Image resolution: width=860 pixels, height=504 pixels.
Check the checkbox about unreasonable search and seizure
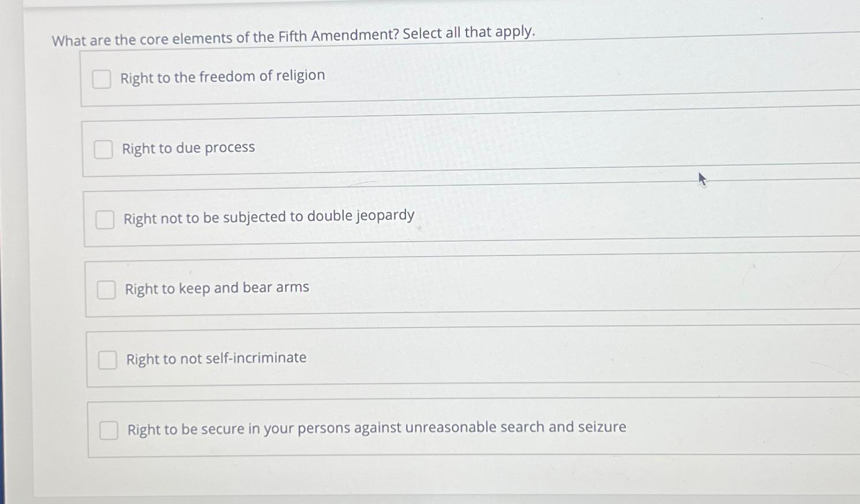[108, 431]
